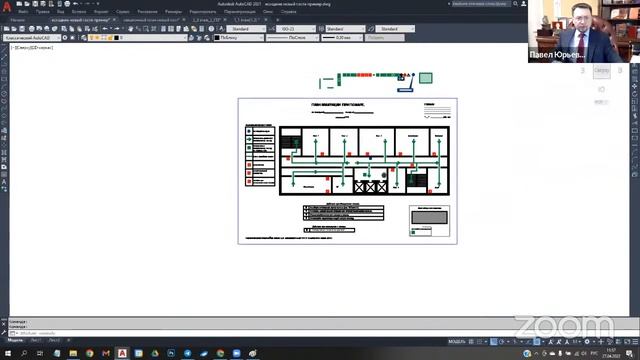Toggle polar tracking in status bar
Image resolution: width=640 pixels, height=360 pixels.
[502, 342]
